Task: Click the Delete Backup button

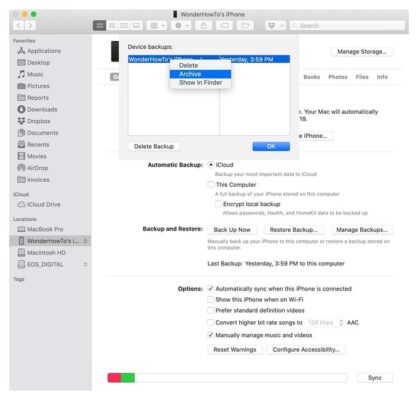Action: 154,146
